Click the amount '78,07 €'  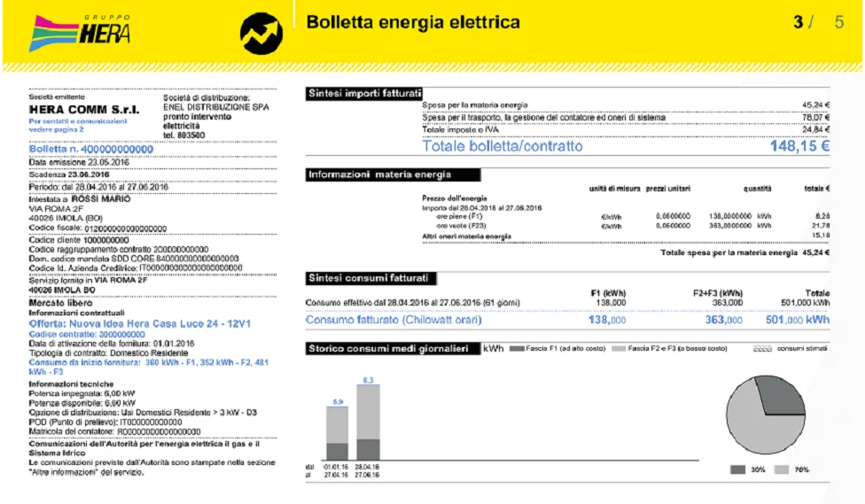click(816, 118)
